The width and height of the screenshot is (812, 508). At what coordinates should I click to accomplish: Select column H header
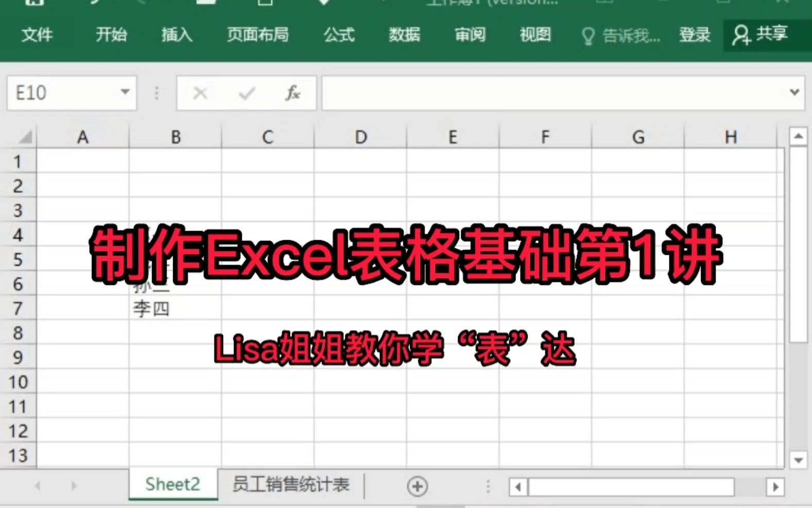[730, 137]
